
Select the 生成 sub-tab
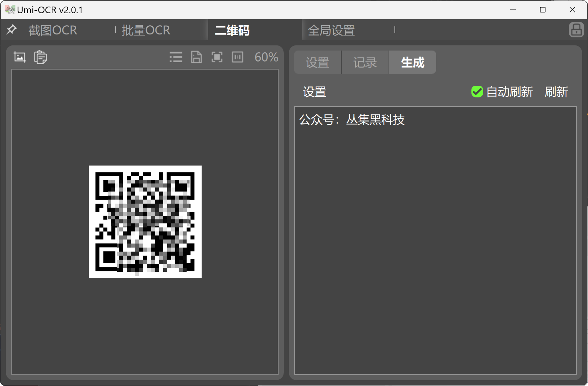point(413,62)
